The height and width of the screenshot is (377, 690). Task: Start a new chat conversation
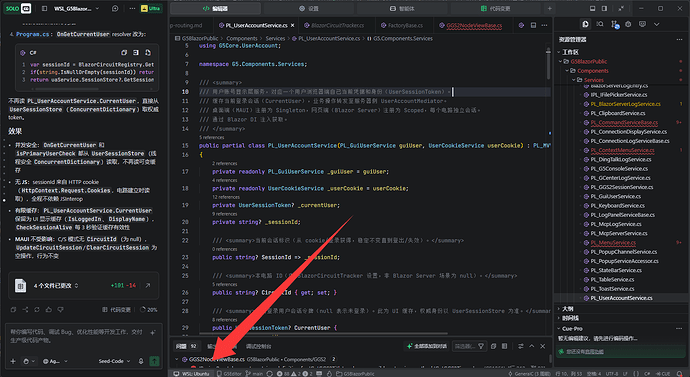[x=115, y=8]
